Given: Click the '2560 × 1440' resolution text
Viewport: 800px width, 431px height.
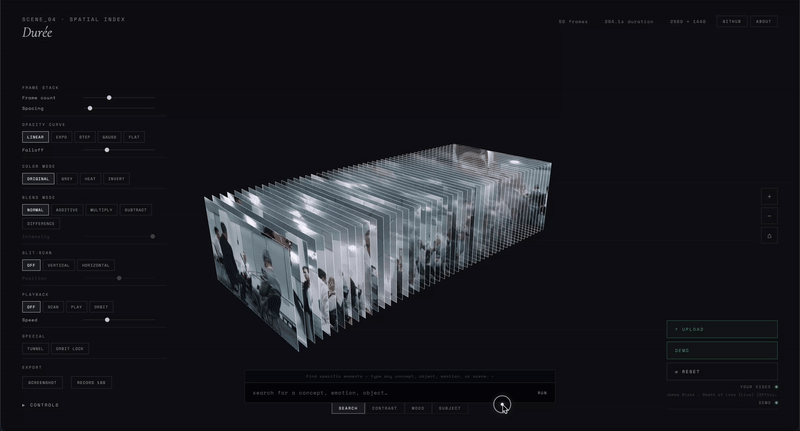Looking at the screenshot, I should point(688,21).
